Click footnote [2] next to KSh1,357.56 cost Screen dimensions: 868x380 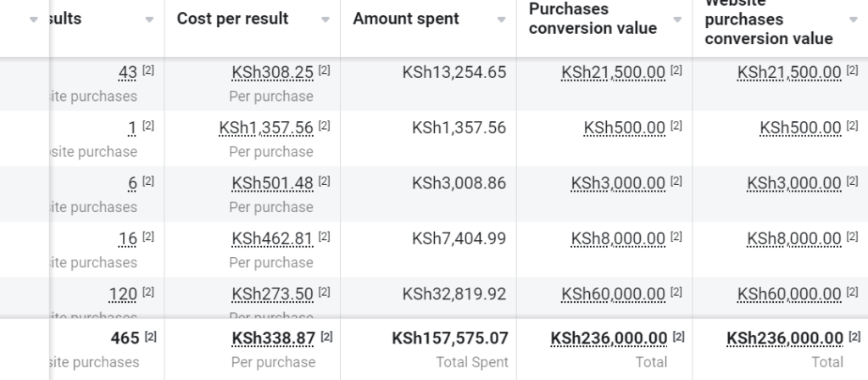[x=324, y=126]
